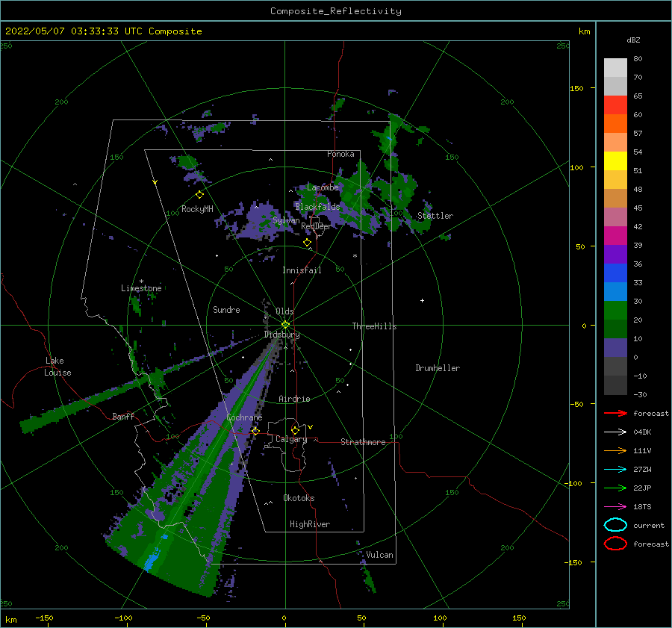Click the magenta 18TS arrow icon
This screenshot has width=672, height=628.
[615, 507]
